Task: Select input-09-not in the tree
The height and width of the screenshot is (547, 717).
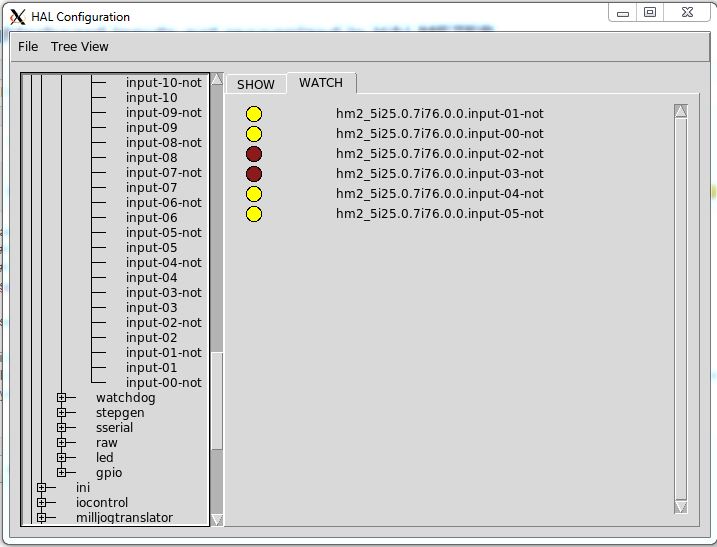Action: (164, 113)
